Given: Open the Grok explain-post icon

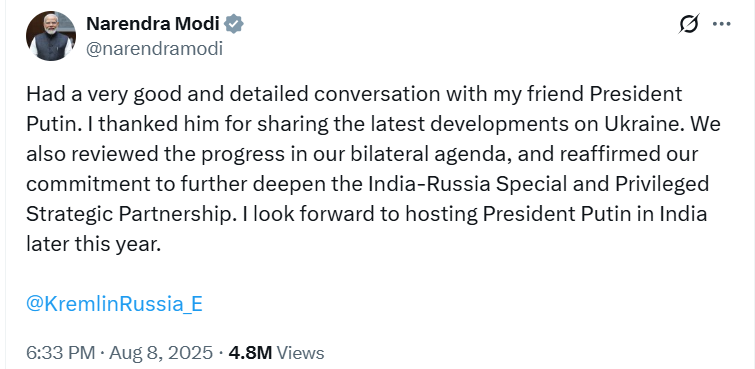Looking at the screenshot, I should (689, 24).
